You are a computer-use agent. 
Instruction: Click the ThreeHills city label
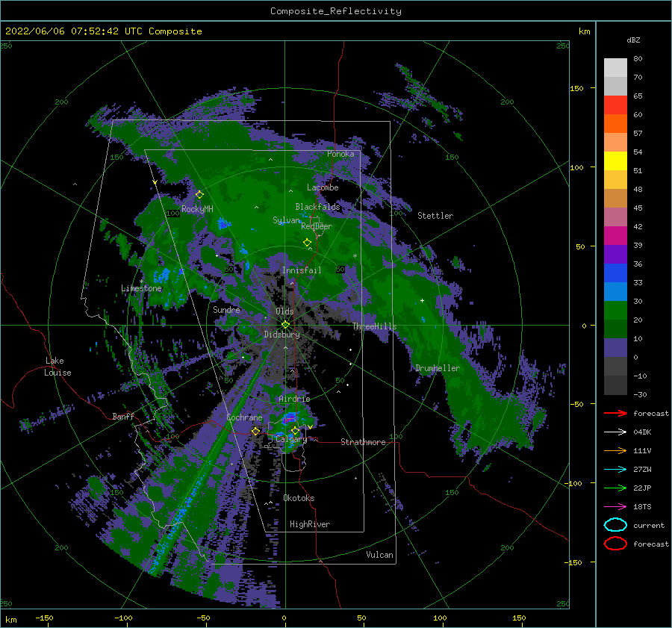[375, 326]
